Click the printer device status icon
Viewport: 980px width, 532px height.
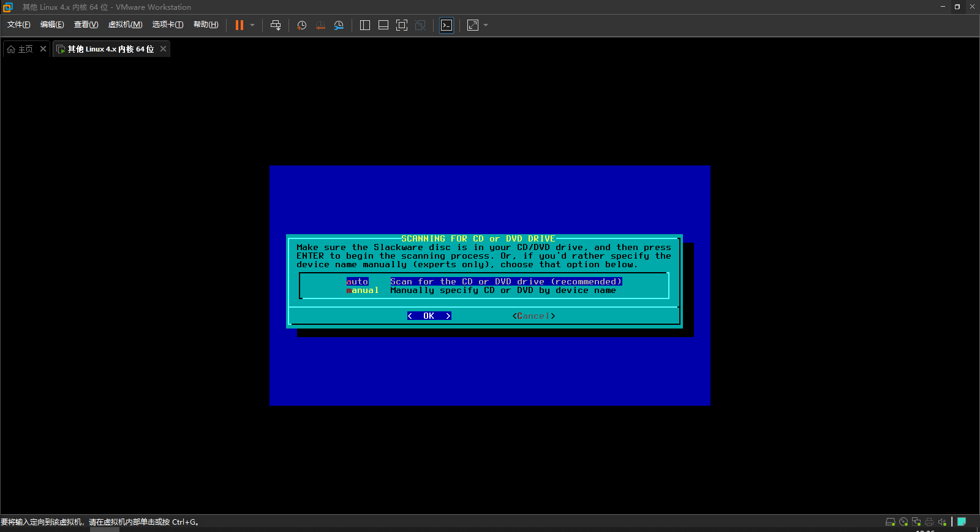click(x=929, y=522)
